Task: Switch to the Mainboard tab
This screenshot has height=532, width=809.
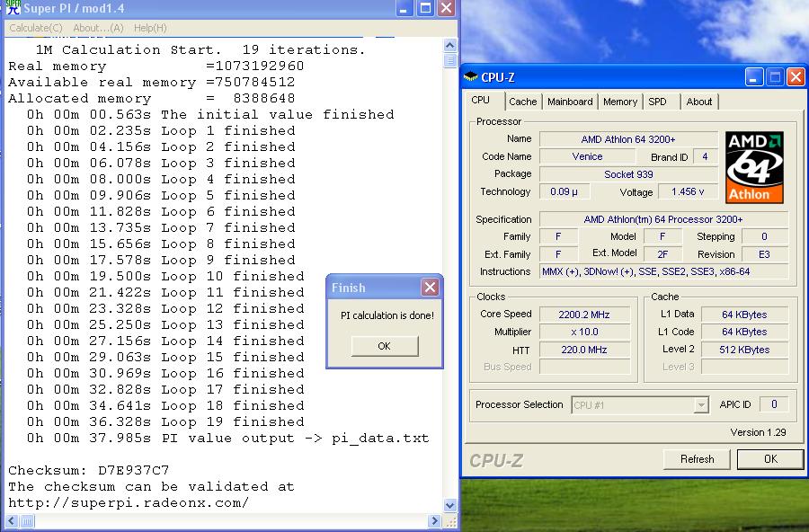Action: pos(570,102)
